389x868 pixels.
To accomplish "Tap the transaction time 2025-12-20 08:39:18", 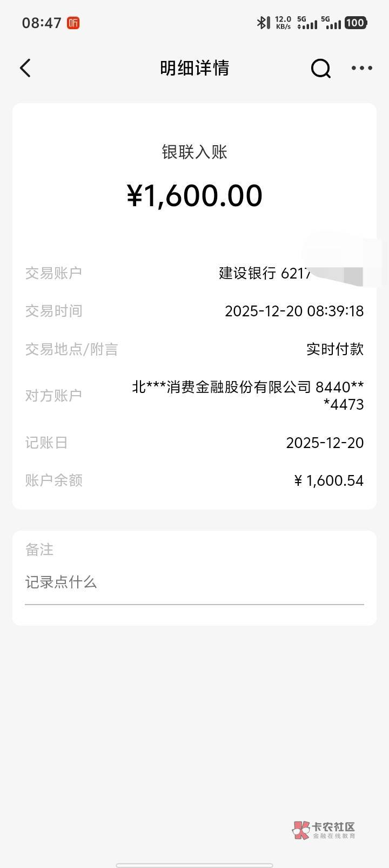I will (x=294, y=311).
